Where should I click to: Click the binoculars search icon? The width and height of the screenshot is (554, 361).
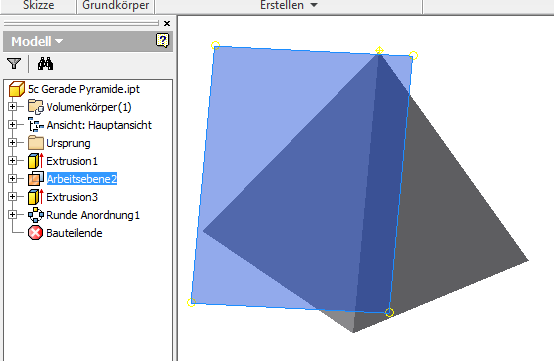point(45,64)
